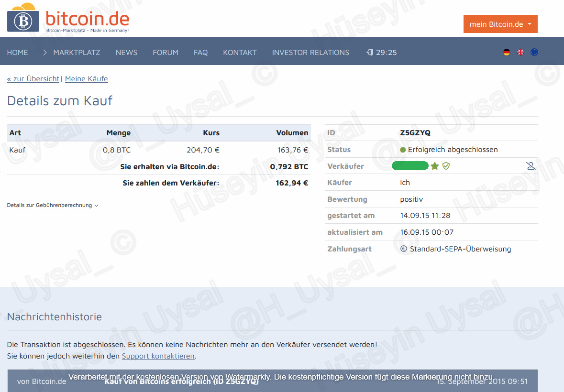Click the SEPA payment type icon
The image size is (564, 392).
(x=404, y=249)
